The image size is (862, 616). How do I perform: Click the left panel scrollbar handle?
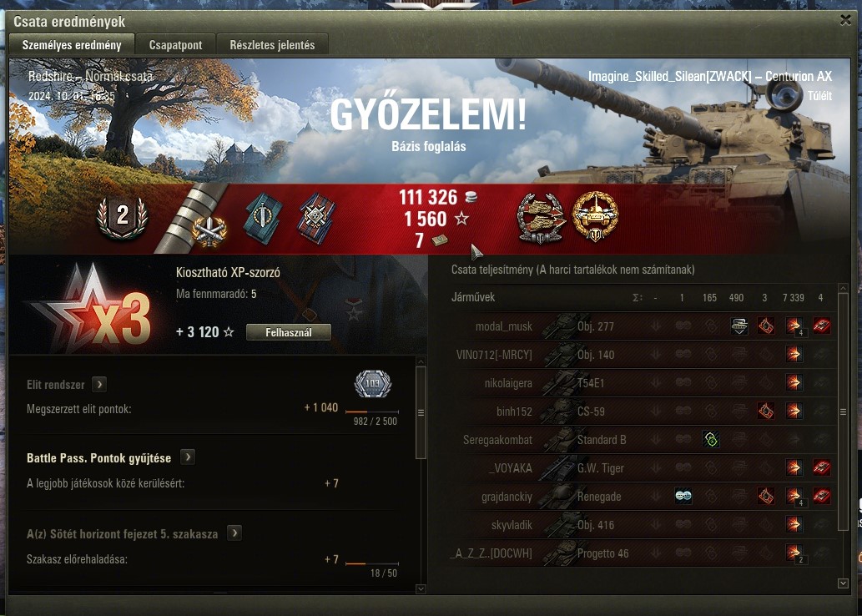tap(421, 412)
